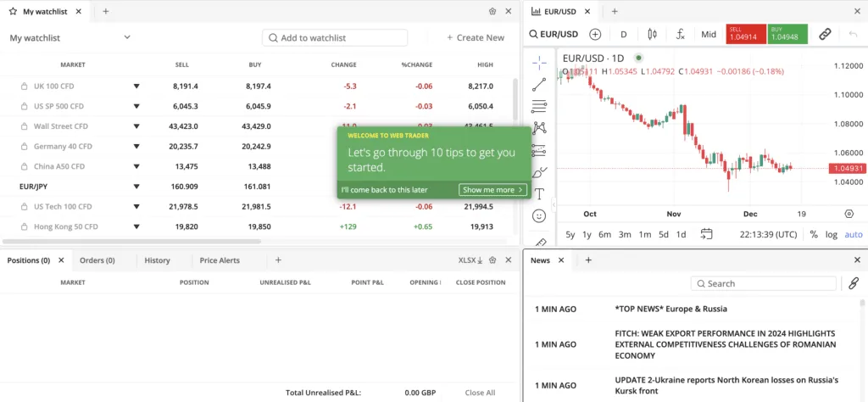
Task: Open the candlestick chart style selector
Action: coord(652,34)
